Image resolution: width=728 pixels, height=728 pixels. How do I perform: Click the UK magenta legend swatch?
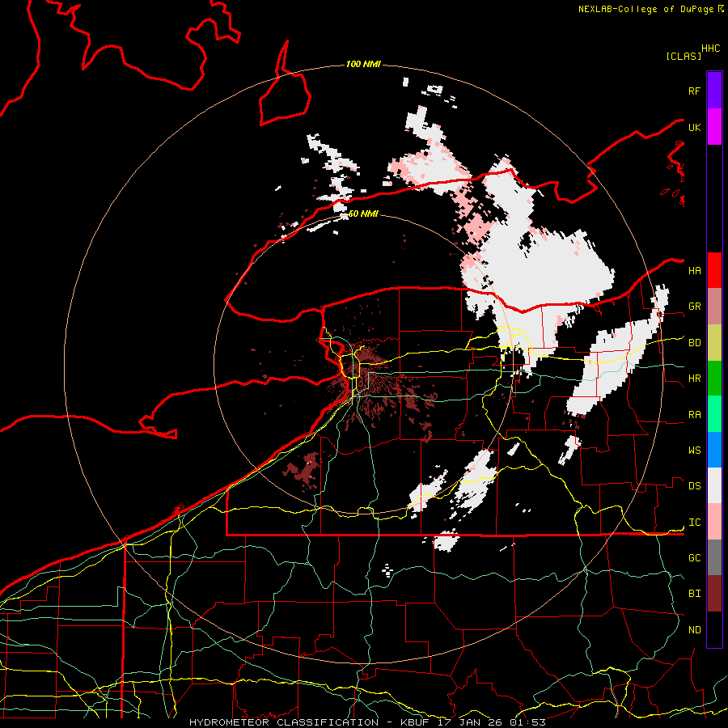point(714,127)
